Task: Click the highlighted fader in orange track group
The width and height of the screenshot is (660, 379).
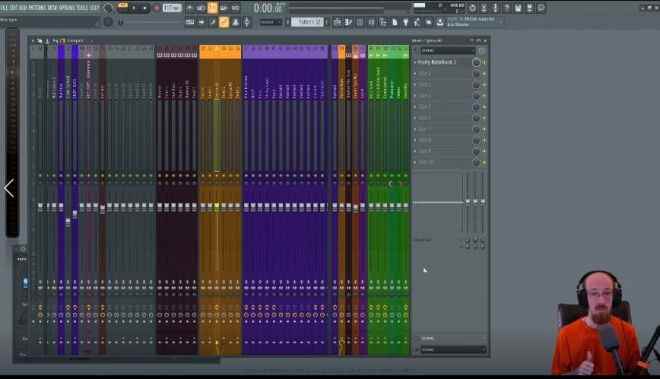Action: (x=217, y=206)
